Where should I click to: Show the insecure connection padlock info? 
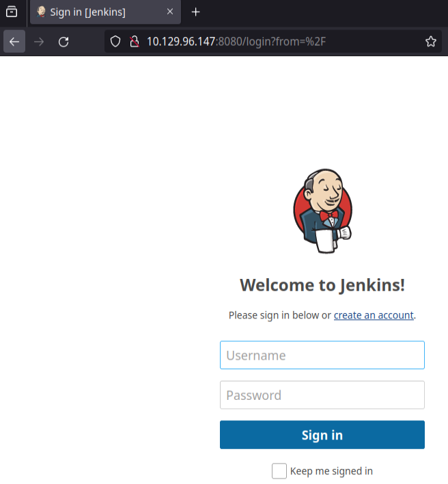coord(134,42)
